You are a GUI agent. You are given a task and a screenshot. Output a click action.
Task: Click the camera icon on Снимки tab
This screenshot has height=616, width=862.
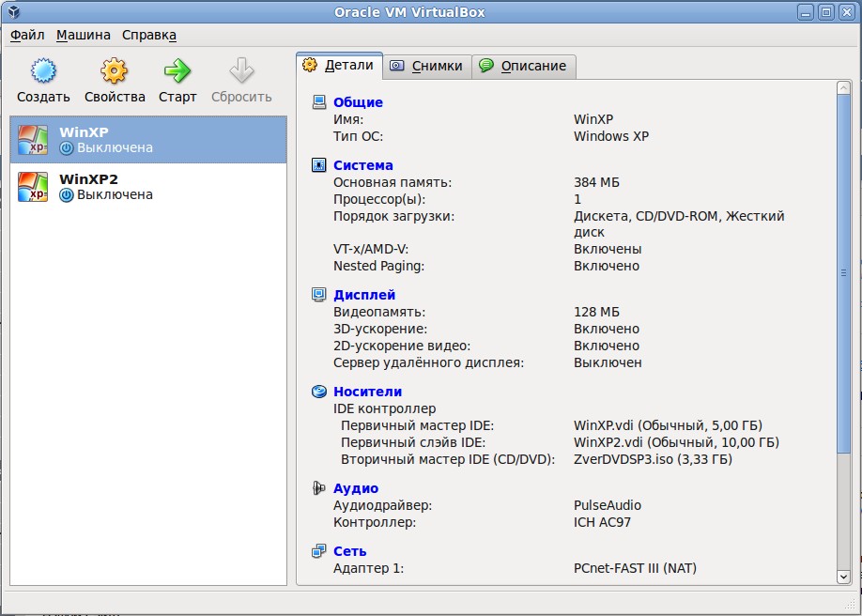click(397, 66)
